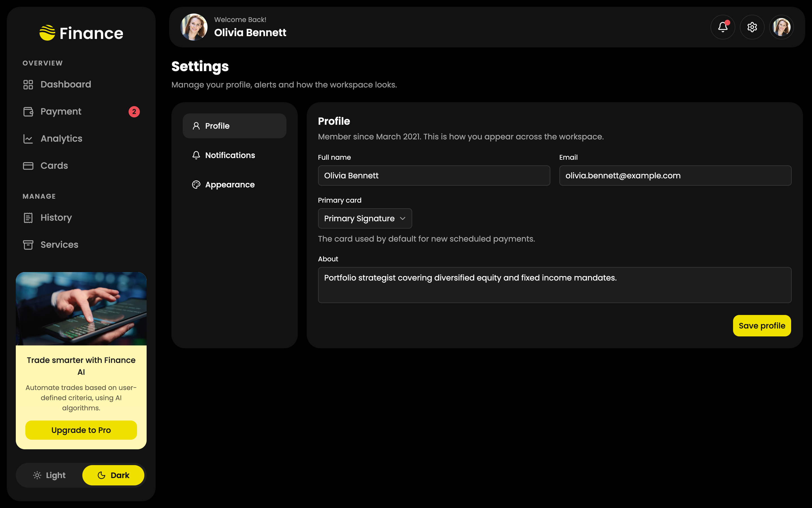Click Olivia's profile photo beside Welcome Back
The width and height of the screenshot is (812, 508).
coord(194,27)
